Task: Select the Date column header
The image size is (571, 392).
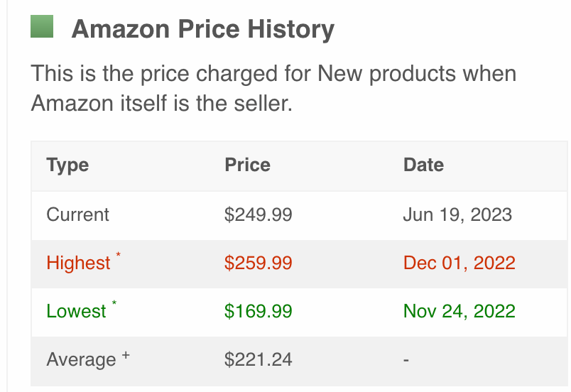Action: click(423, 165)
